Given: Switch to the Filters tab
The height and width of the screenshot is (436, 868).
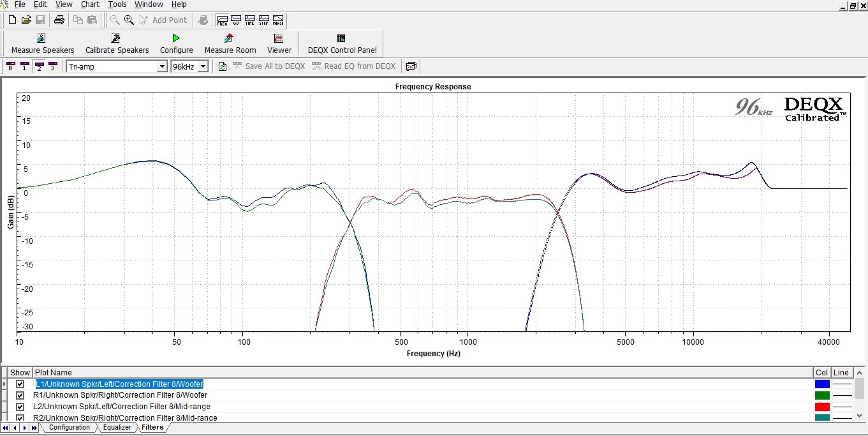Looking at the screenshot, I should (152, 428).
